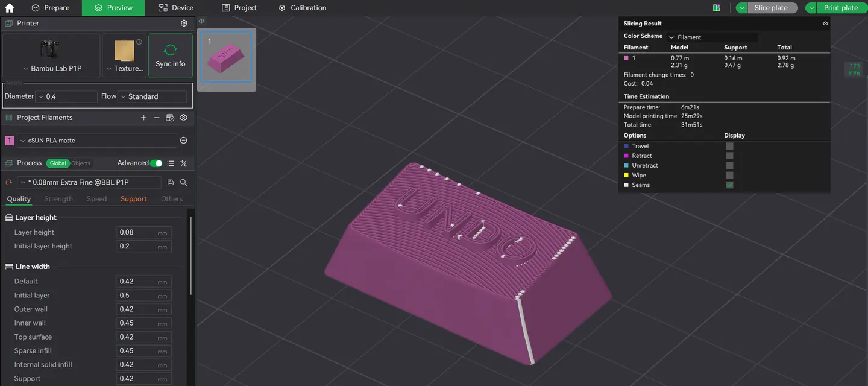The height and width of the screenshot is (386, 868).
Task: Enable Retract display checkbox
Action: (x=729, y=156)
